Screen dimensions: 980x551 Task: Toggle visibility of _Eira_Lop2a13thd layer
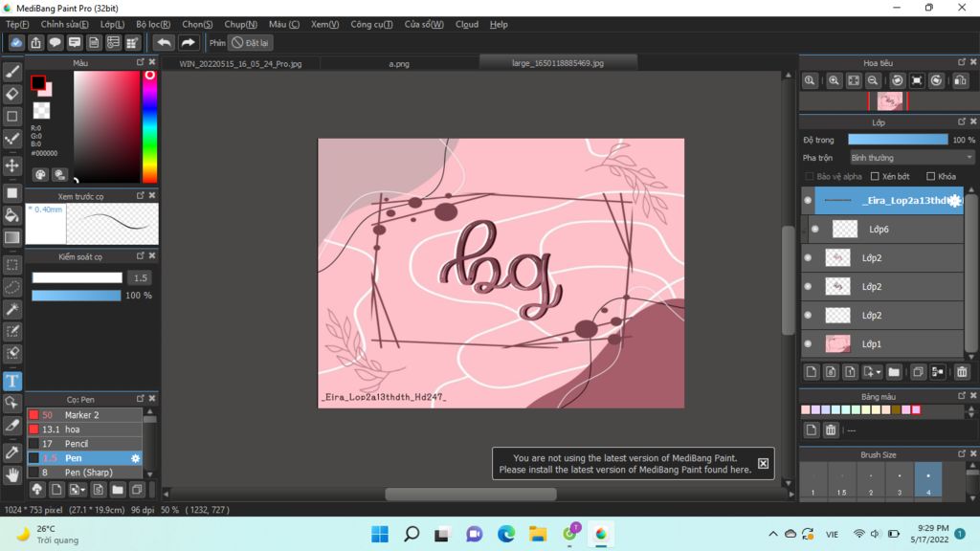(x=808, y=201)
